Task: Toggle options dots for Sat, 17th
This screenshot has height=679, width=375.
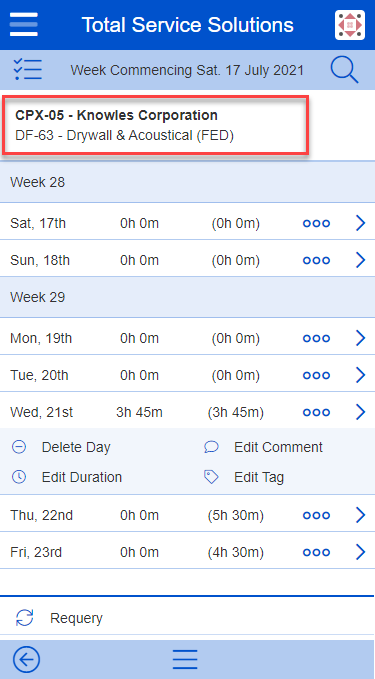Action: tap(317, 224)
